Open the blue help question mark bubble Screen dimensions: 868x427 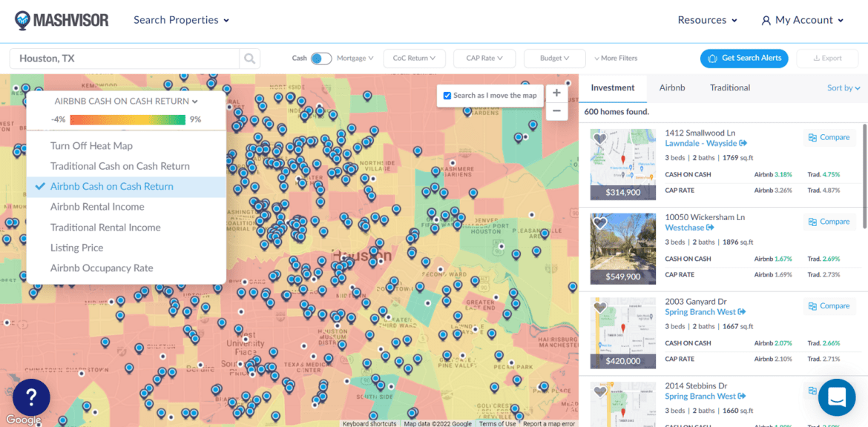click(x=31, y=397)
